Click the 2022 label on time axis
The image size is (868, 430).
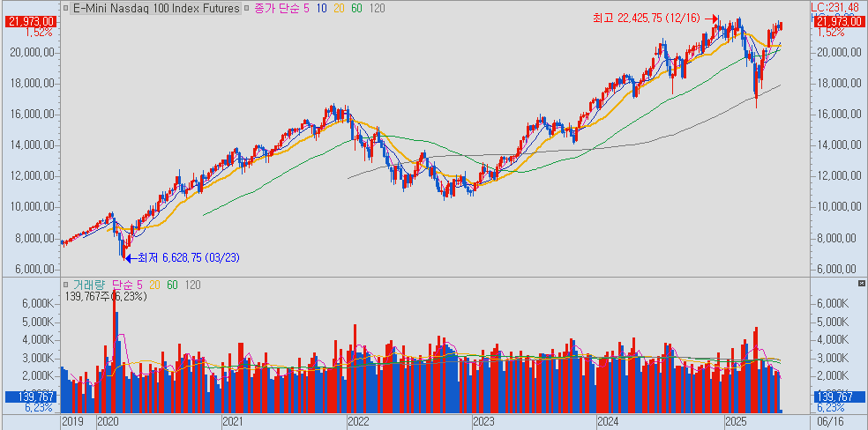(358, 422)
